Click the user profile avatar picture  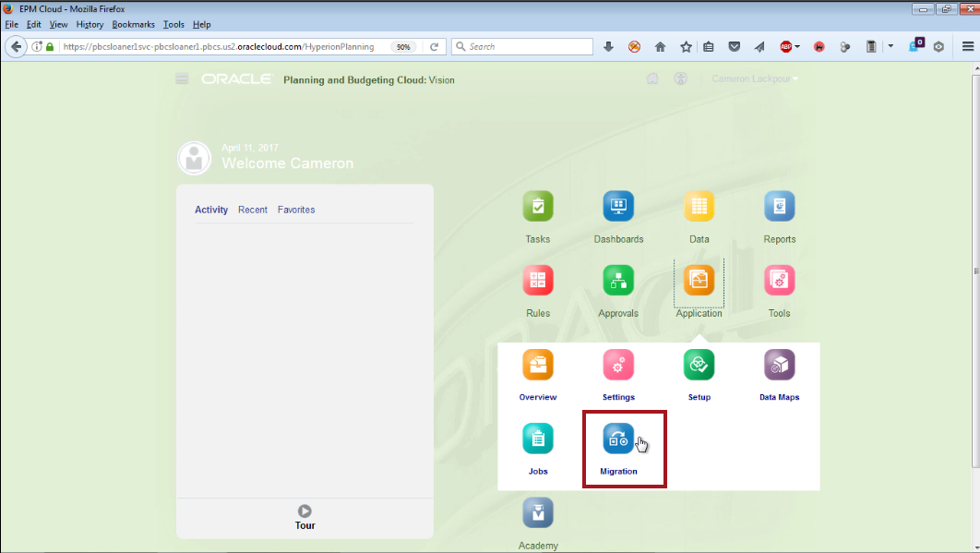[x=195, y=158]
